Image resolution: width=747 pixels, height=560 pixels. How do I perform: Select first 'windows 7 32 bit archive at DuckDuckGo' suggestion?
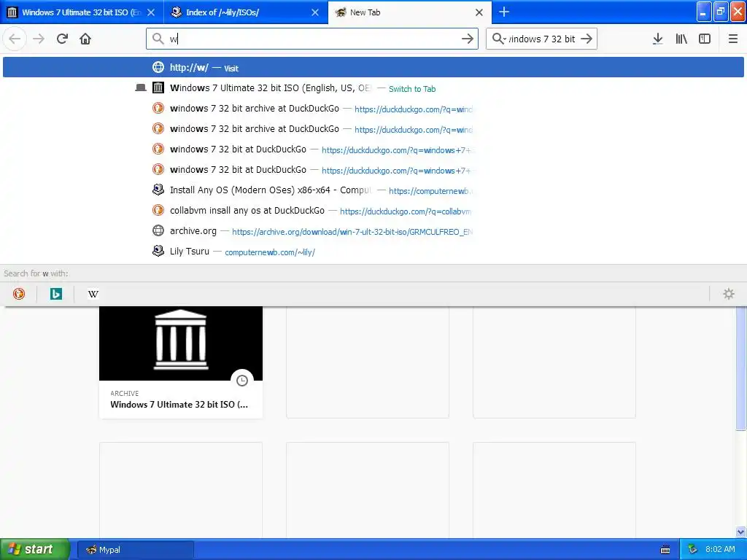[x=373, y=108]
